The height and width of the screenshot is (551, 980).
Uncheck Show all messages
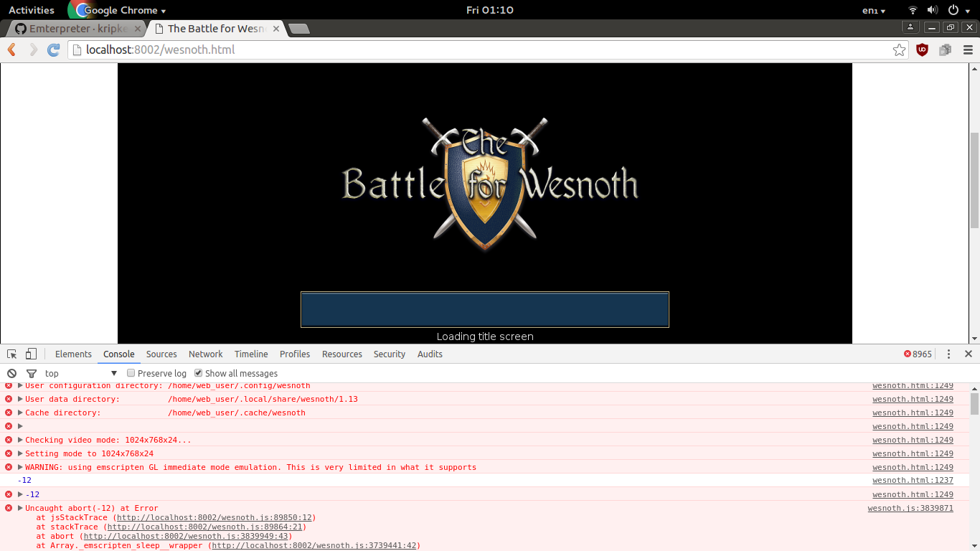(198, 373)
